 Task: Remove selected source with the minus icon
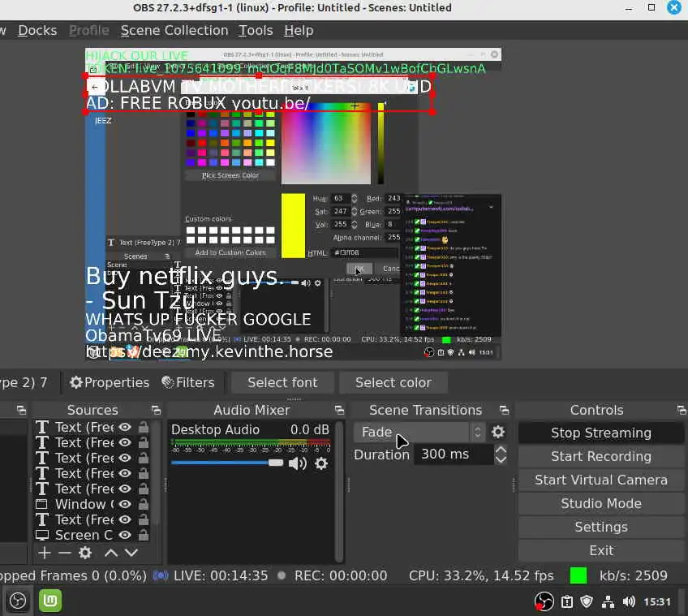click(x=65, y=553)
